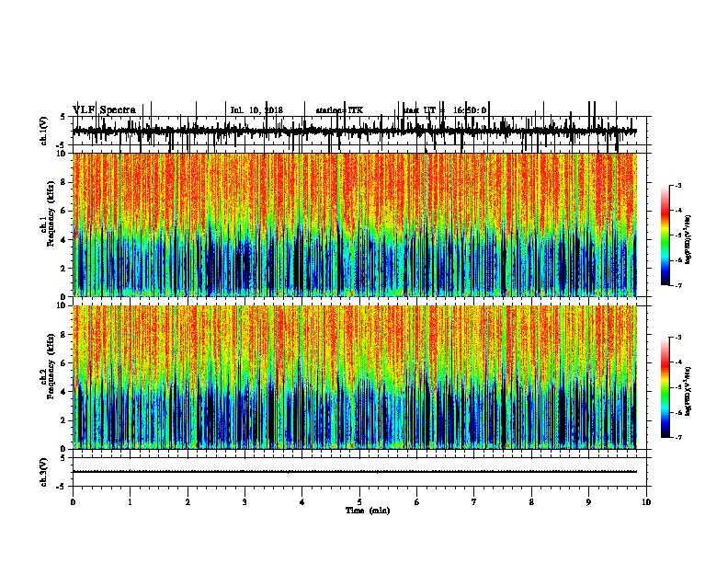This screenshot has height=563, width=728.
Task: Click time axis tick label "6"
Action: tap(417, 502)
